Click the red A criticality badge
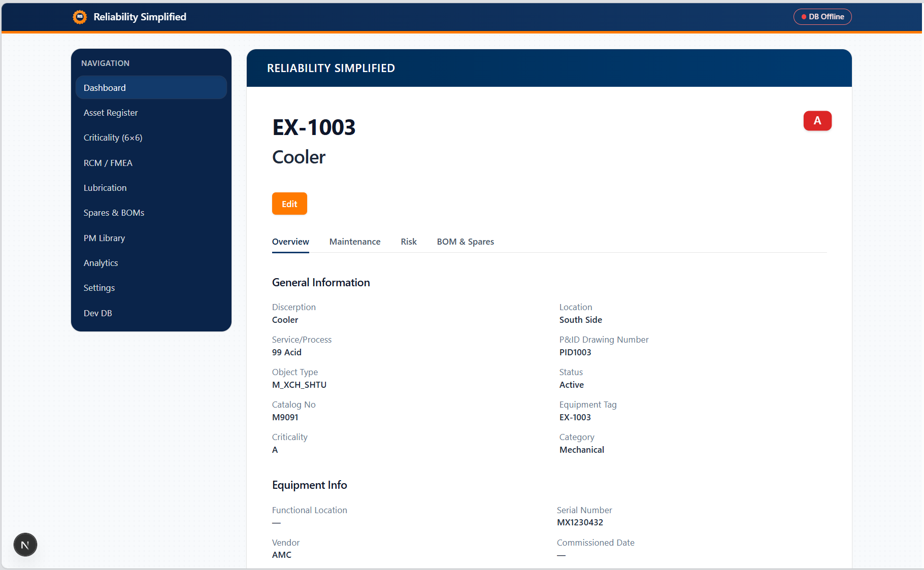924x570 pixels. 817,121
